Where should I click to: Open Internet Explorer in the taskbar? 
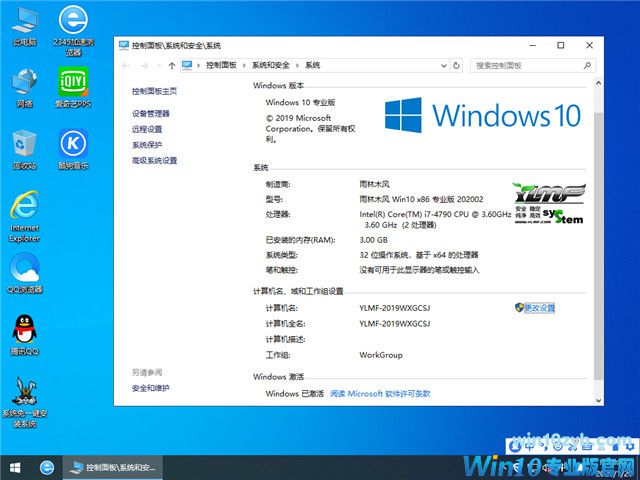pos(47,468)
